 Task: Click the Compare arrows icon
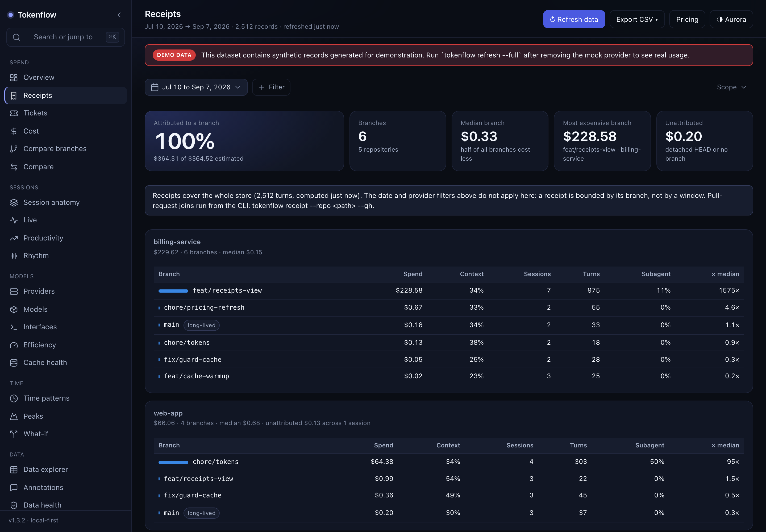click(14, 167)
